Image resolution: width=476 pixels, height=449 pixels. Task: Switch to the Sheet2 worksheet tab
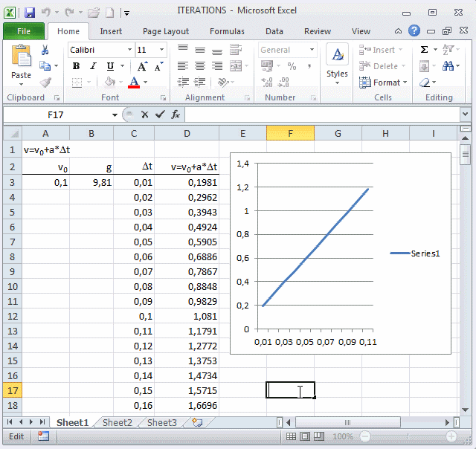pos(117,422)
